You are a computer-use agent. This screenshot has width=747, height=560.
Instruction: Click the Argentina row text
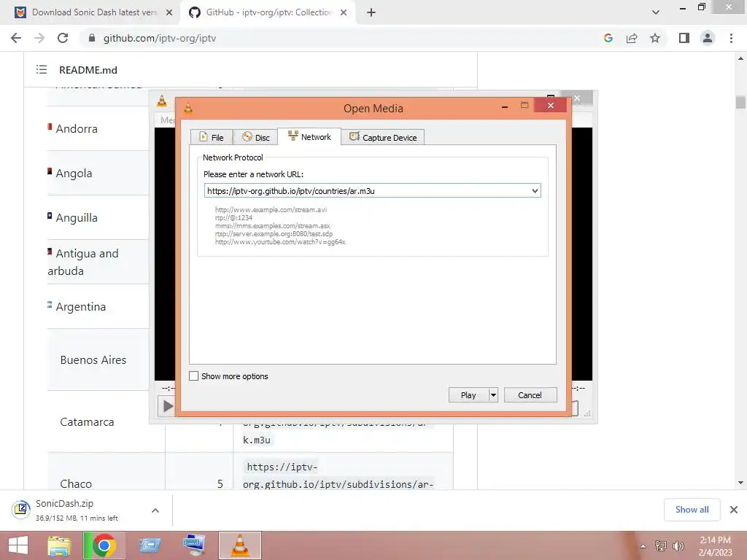pos(80,307)
